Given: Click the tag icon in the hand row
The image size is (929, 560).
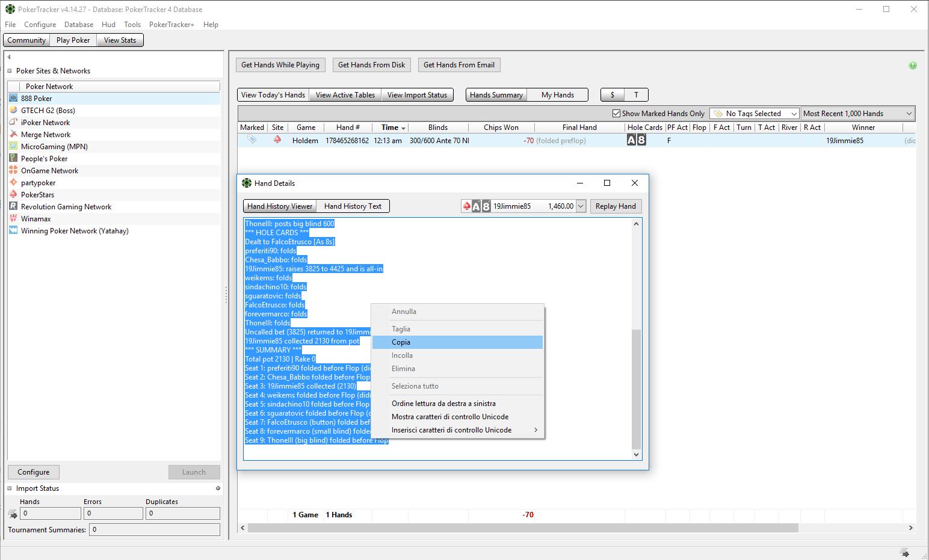Looking at the screenshot, I should click(x=252, y=140).
